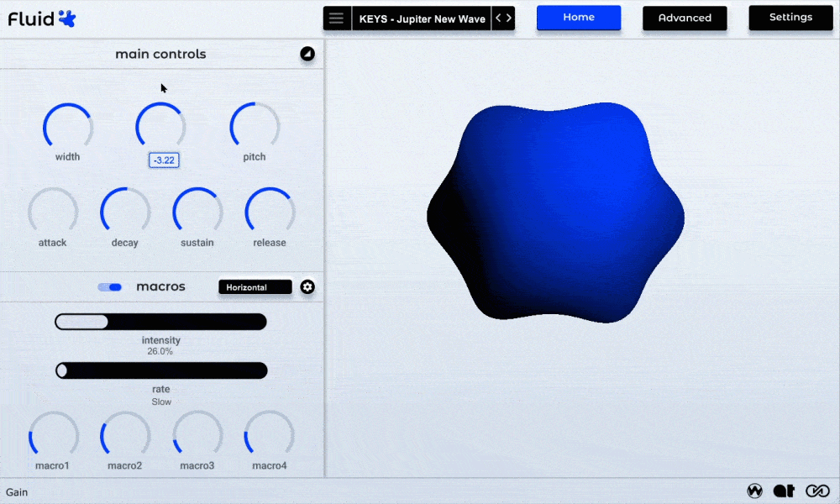
Task: Click the Fluid logo at top left
Action: click(x=42, y=18)
